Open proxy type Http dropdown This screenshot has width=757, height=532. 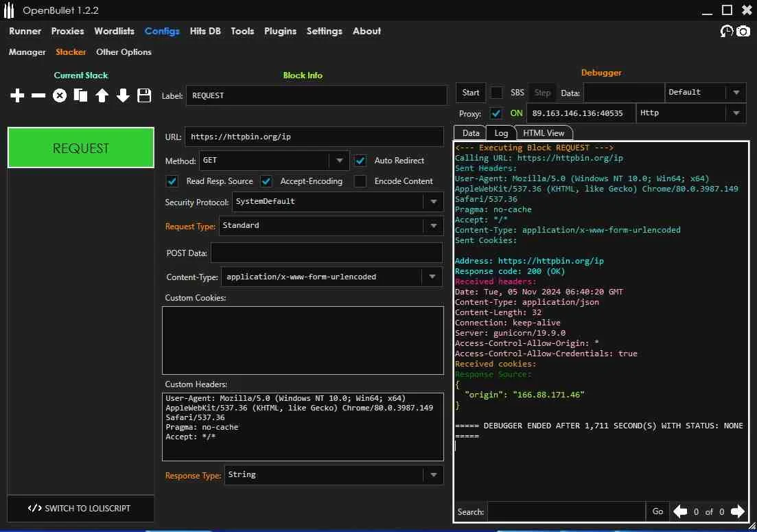pos(691,113)
